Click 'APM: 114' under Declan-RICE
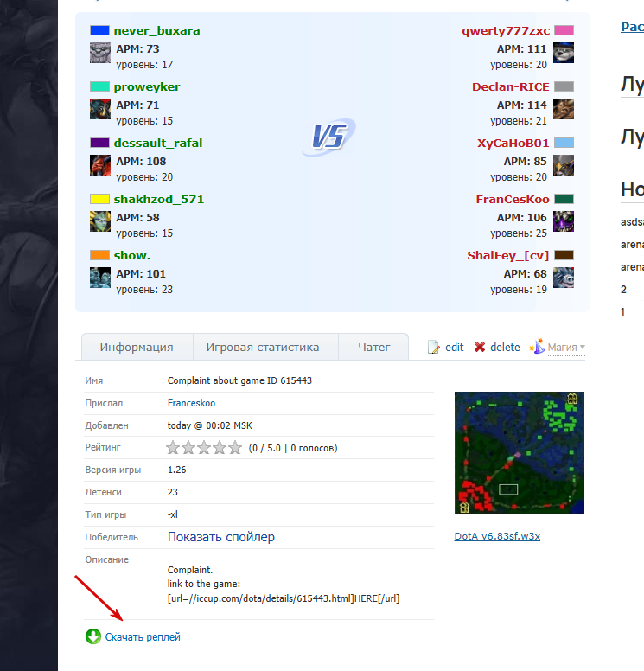Viewport: 644px width, 671px height. pyautogui.click(x=521, y=105)
